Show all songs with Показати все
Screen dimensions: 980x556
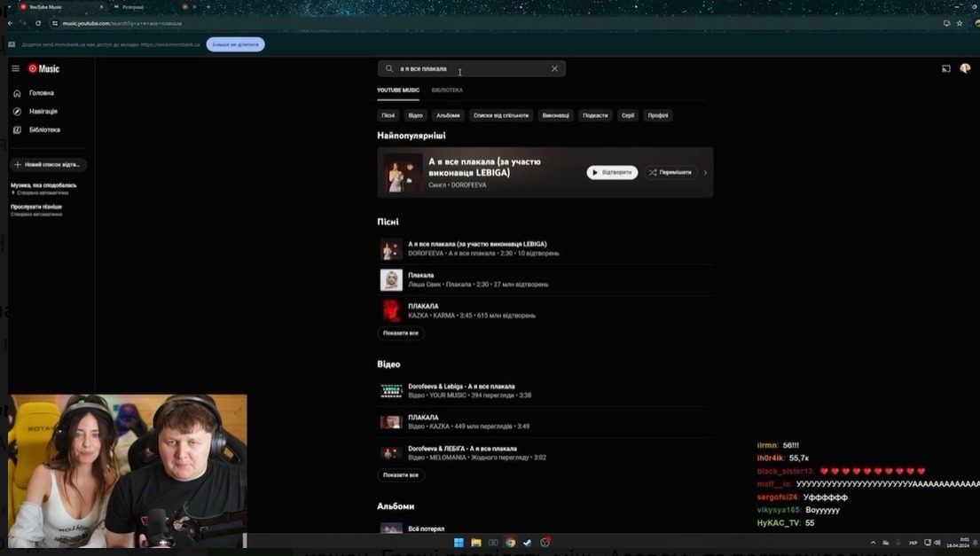pyautogui.click(x=401, y=333)
